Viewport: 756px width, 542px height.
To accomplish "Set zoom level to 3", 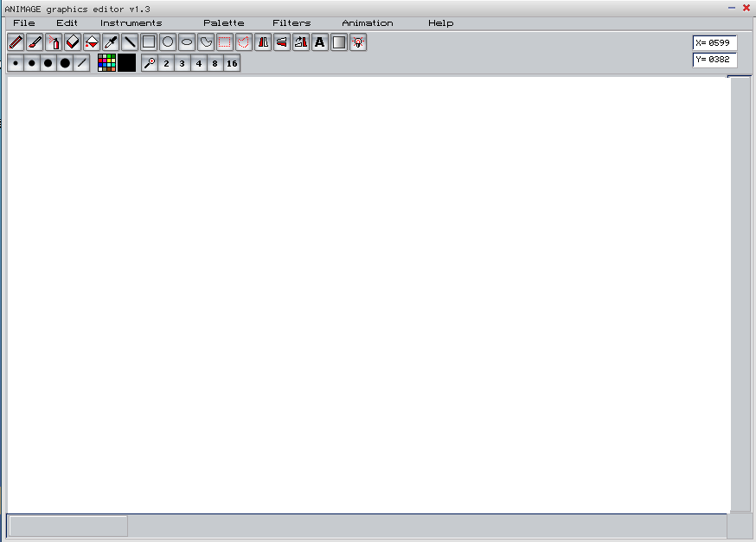I will (x=183, y=63).
